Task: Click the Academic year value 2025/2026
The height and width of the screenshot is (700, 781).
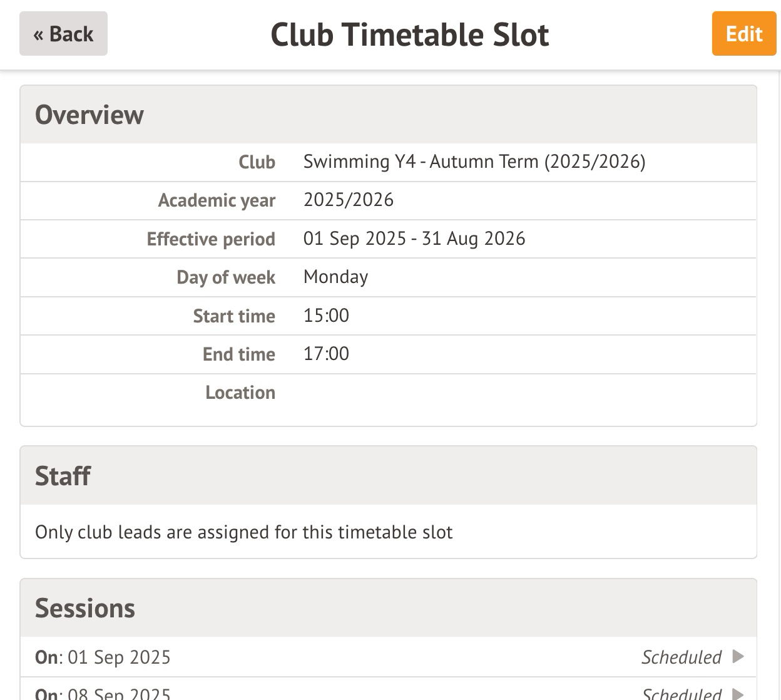Action: point(349,200)
